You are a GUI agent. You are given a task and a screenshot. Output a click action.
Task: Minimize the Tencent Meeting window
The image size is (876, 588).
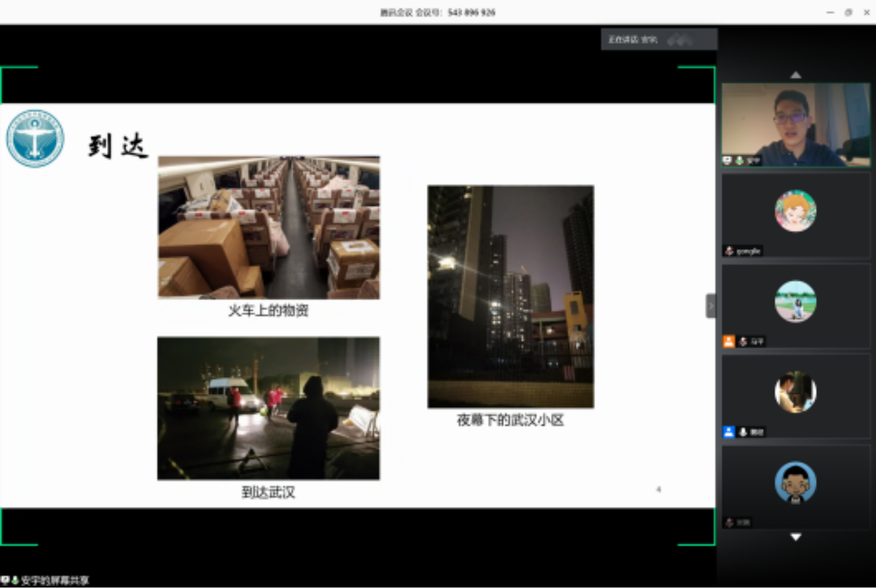(x=830, y=12)
